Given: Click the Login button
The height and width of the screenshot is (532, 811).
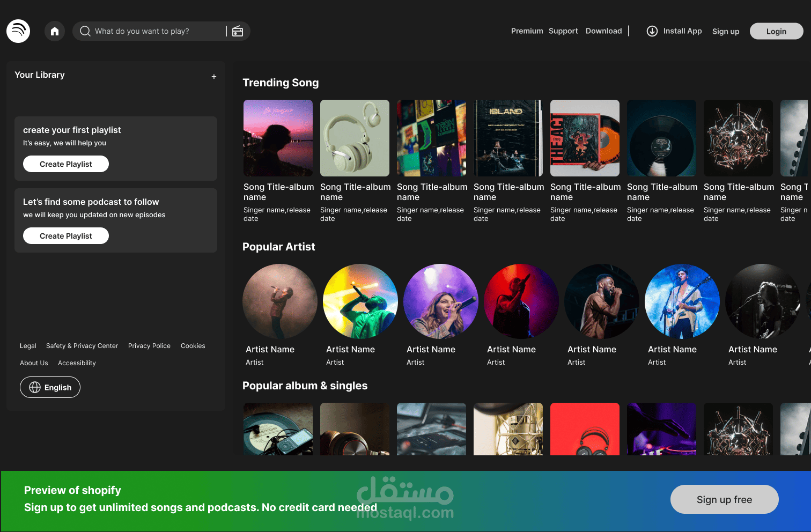Looking at the screenshot, I should click(776, 31).
